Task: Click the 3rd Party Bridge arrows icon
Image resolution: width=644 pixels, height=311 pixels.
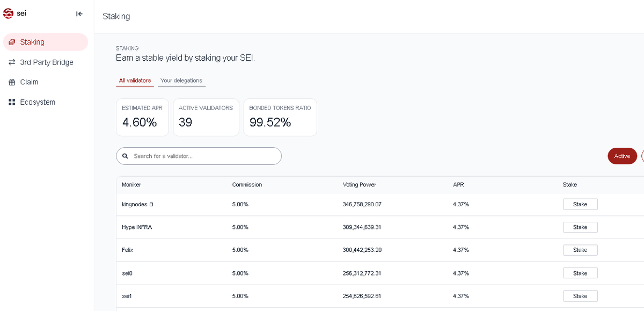Action: pyautogui.click(x=12, y=62)
